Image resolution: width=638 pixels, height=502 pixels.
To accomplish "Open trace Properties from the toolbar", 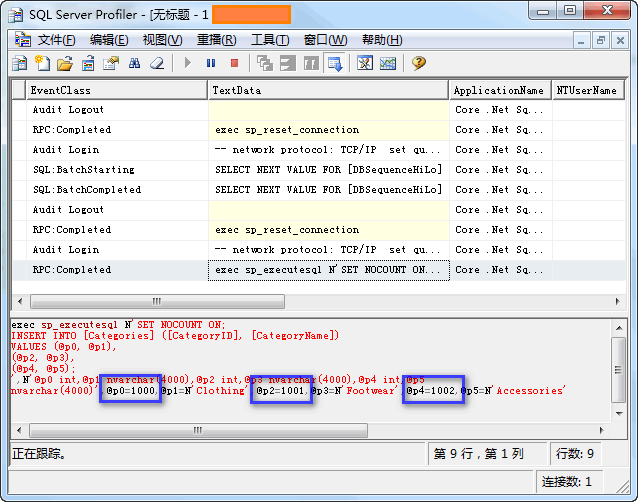I will (111, 63).
